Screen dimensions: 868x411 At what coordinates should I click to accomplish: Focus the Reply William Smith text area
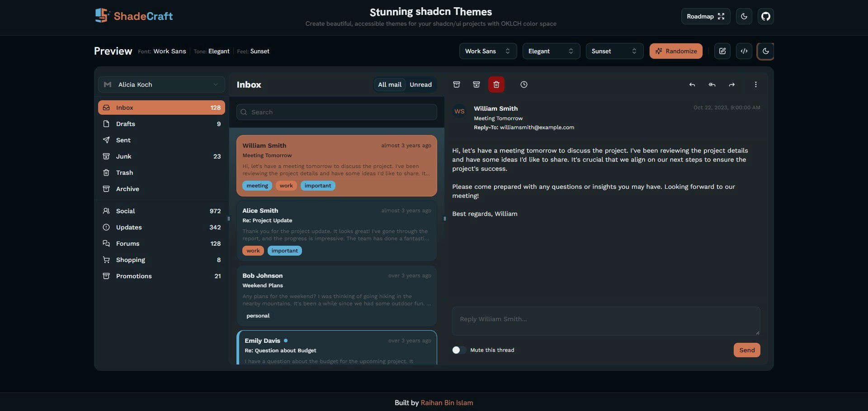606,321
